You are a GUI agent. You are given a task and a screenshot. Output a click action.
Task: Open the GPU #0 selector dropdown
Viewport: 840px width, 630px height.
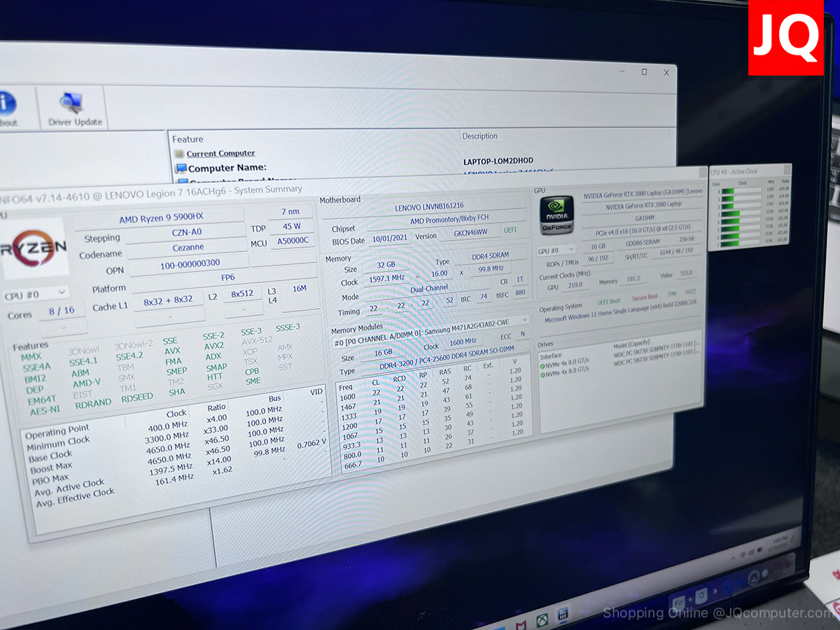coord(556,249)
